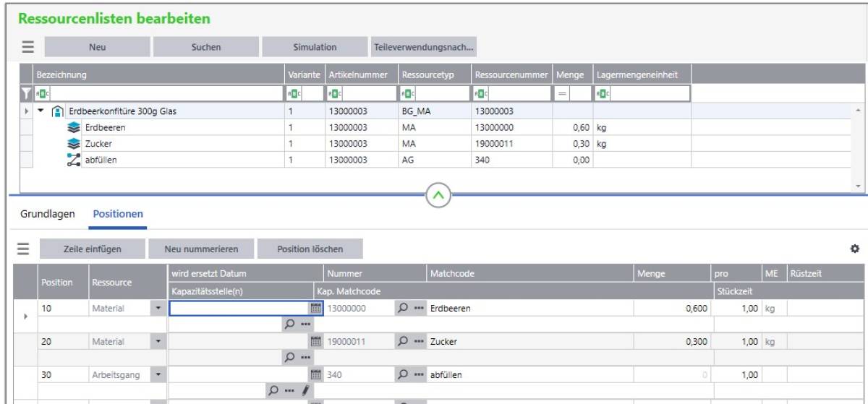Open Ressource dropdown for position 10

(158, 309)
